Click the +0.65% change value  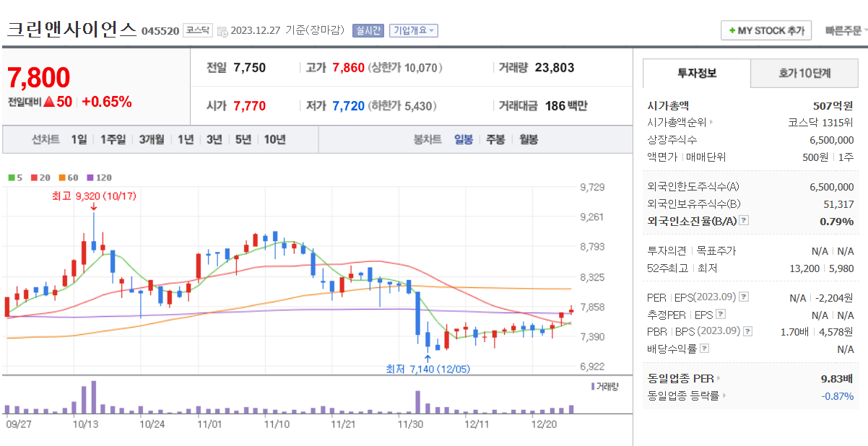(x=107, y=102)
